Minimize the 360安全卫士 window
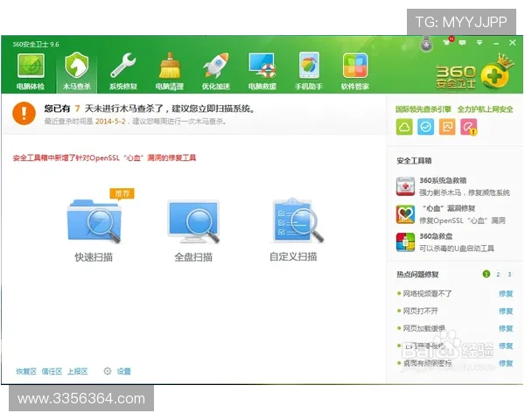The height and width of the screenshot is (420, 525). 496,43
